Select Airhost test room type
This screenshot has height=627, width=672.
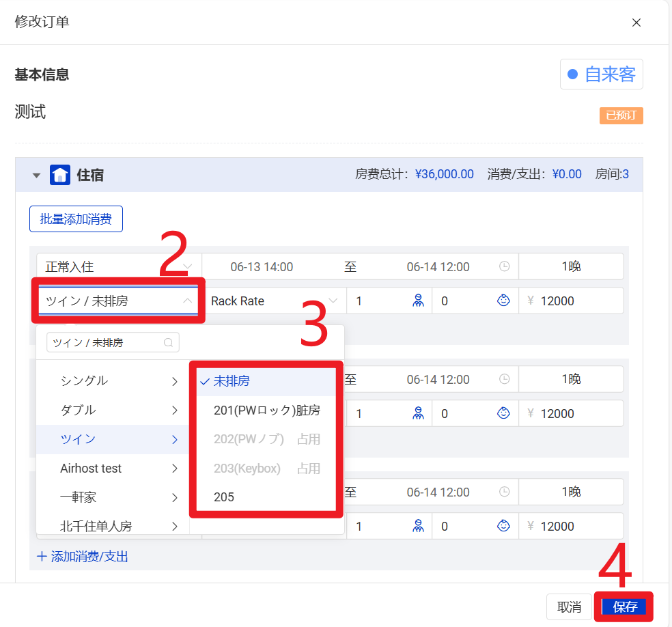pos(91,469)
